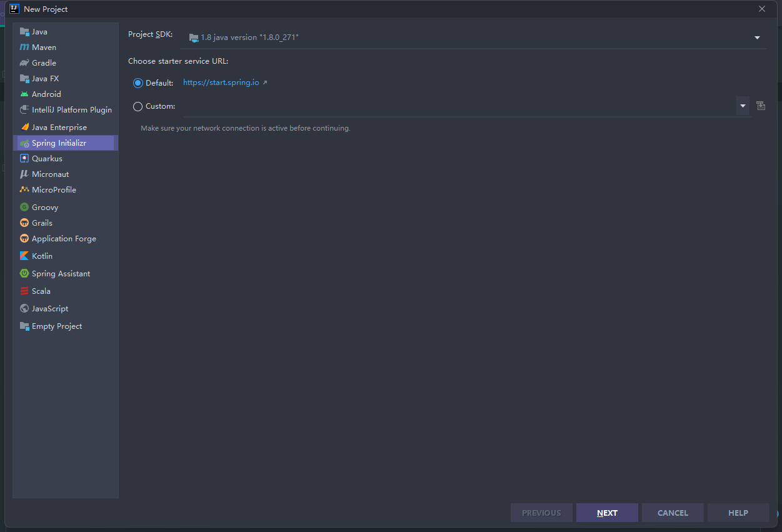Image resolution: width=782 pixels, height=532 pixels.
Task: Click the Grails orange icon
Action: (x=24, y=223)
